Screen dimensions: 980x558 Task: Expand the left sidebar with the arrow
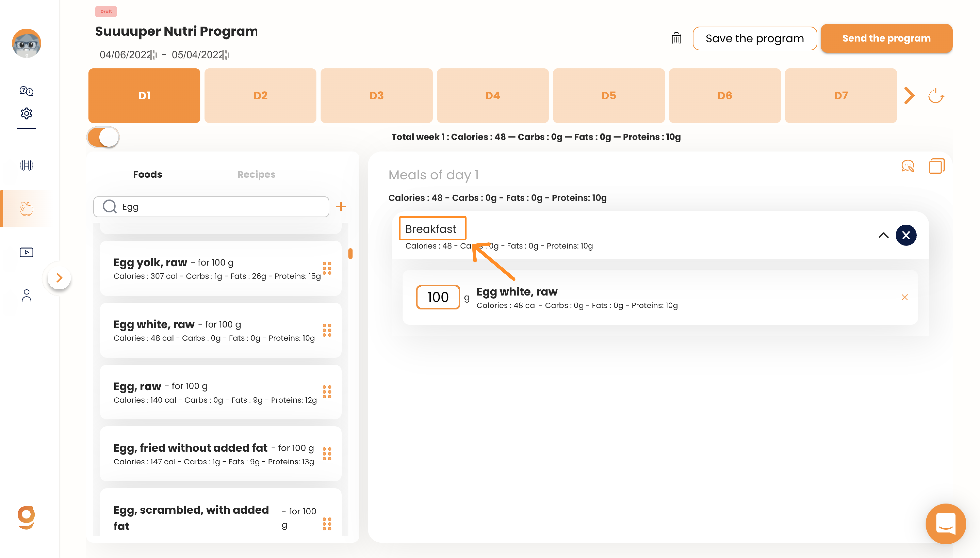59,278
